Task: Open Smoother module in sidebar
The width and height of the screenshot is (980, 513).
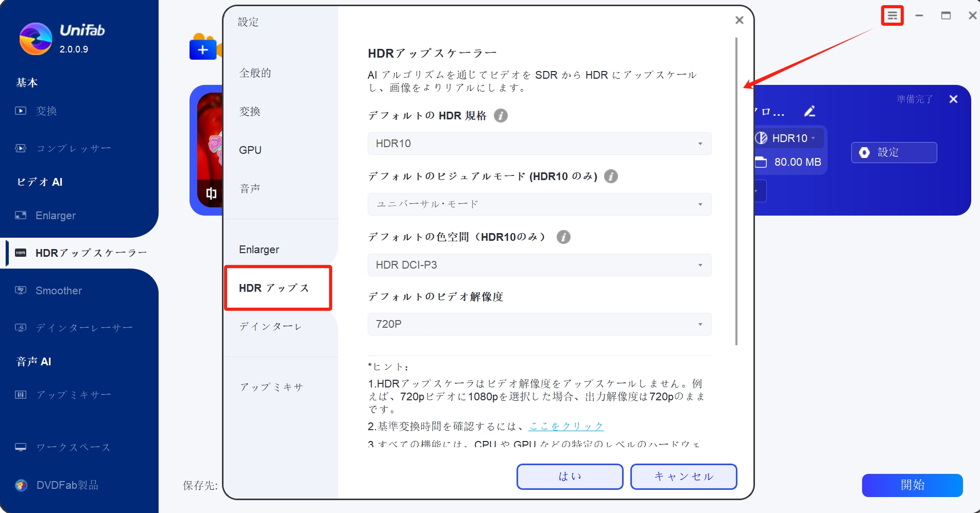Action: coord(59,291)
